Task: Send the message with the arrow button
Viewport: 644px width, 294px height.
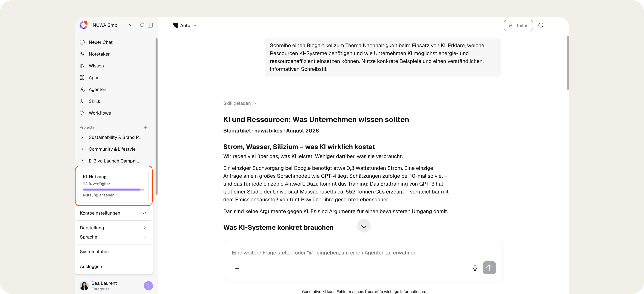Action: pyautogui.click(x=489, y=268)
